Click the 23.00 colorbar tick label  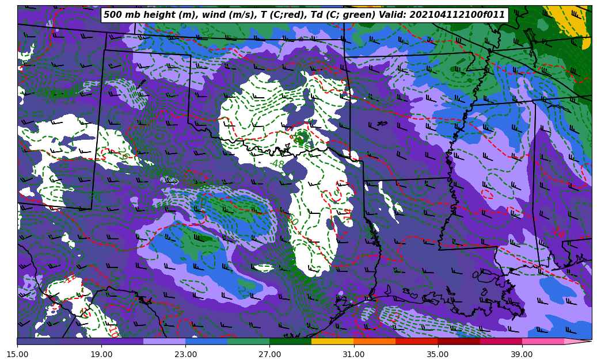click(185, 354)
